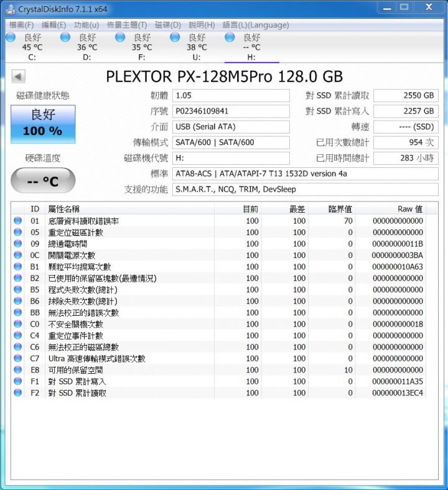Click the 283 小時 power on hours value
Screen dimensions: 448x490
(x=406, y=158)
